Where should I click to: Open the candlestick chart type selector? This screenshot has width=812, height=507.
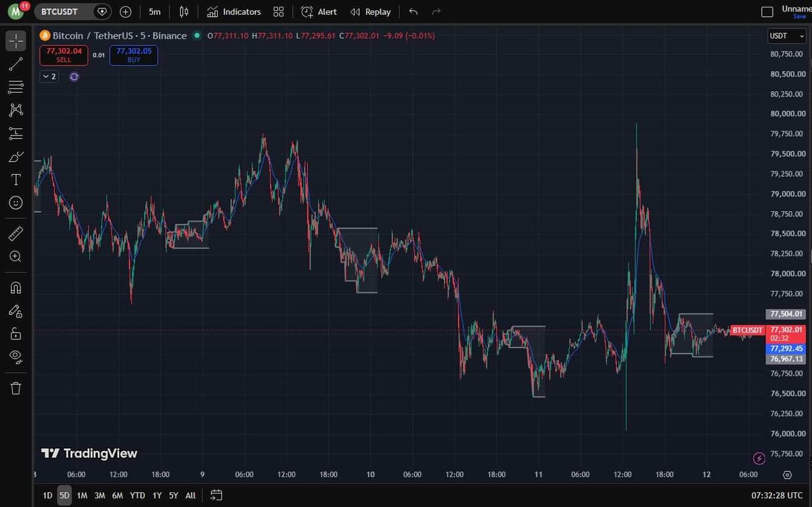coord(184,12)
